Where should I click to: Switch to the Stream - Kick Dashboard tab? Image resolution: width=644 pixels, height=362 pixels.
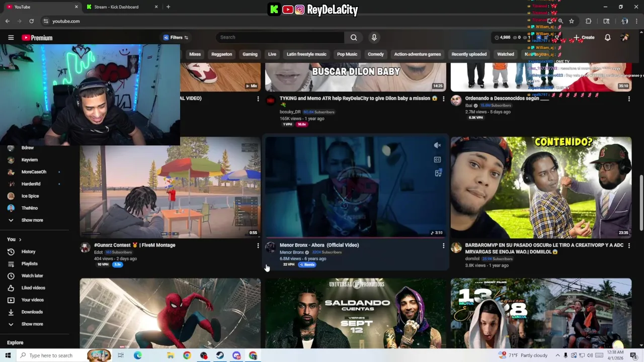116,7
